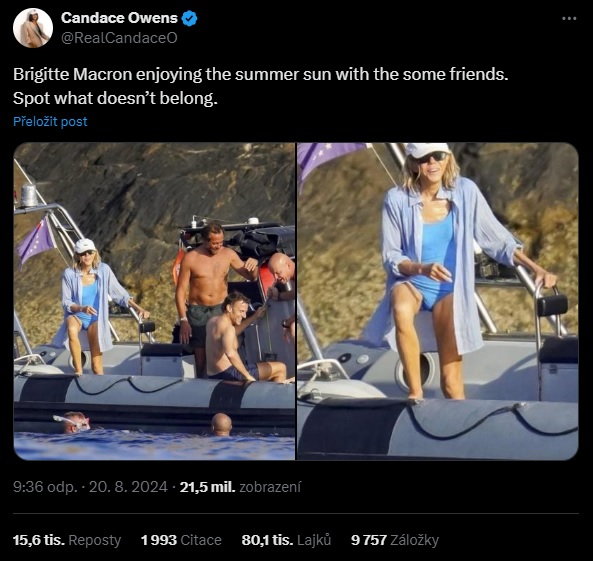The height and width of the screenshot is (561, 593).
Task: Open the 1 993 Citace list
Action: [x=181, y=540]
